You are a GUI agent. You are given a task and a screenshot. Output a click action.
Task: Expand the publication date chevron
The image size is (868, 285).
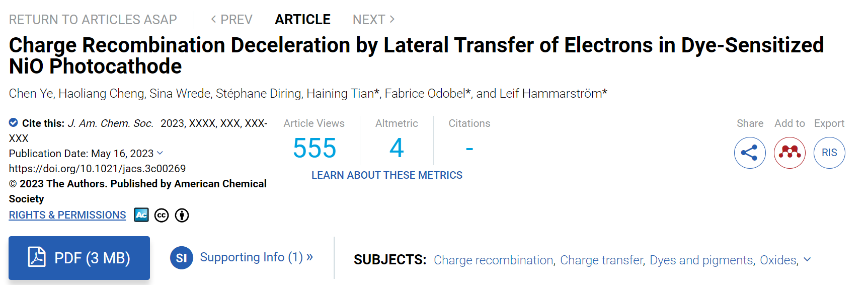(160, 153)
